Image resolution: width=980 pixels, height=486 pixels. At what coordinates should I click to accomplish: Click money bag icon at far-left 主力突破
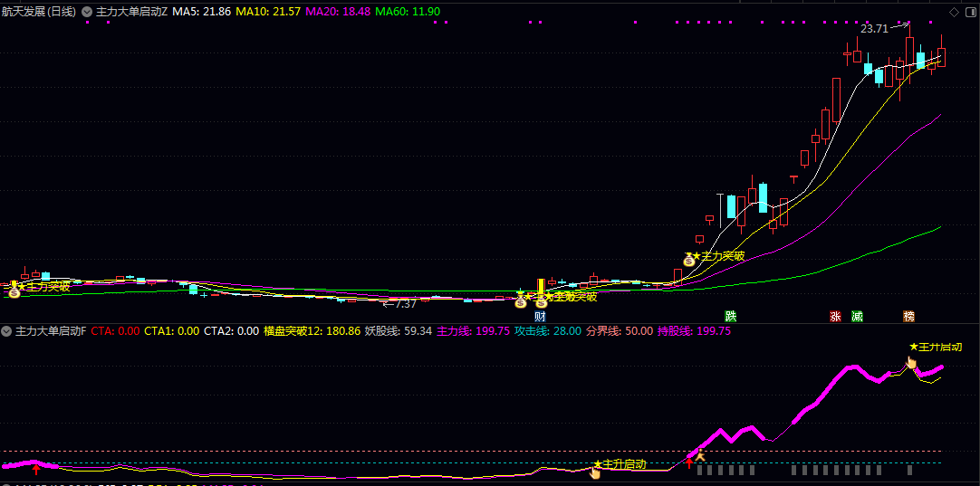(x=14, y=291)
